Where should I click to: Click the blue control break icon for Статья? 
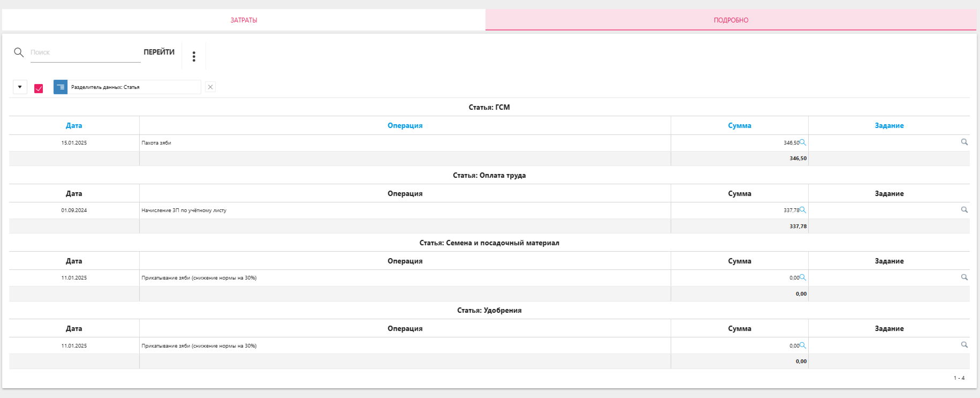click(60, 87)
